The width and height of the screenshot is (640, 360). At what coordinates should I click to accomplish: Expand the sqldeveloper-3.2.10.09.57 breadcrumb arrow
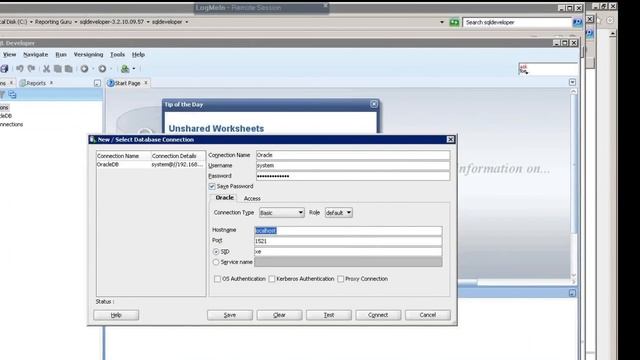click(x=148, y=22)
